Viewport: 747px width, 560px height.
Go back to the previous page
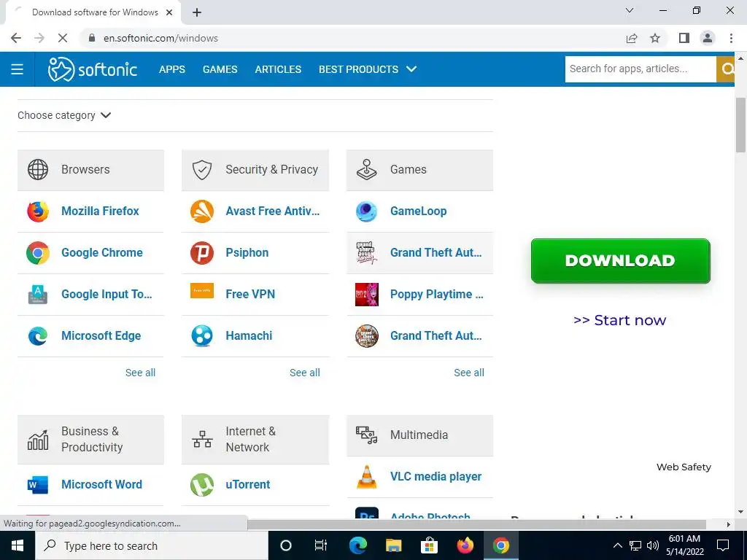click(16, 38)
